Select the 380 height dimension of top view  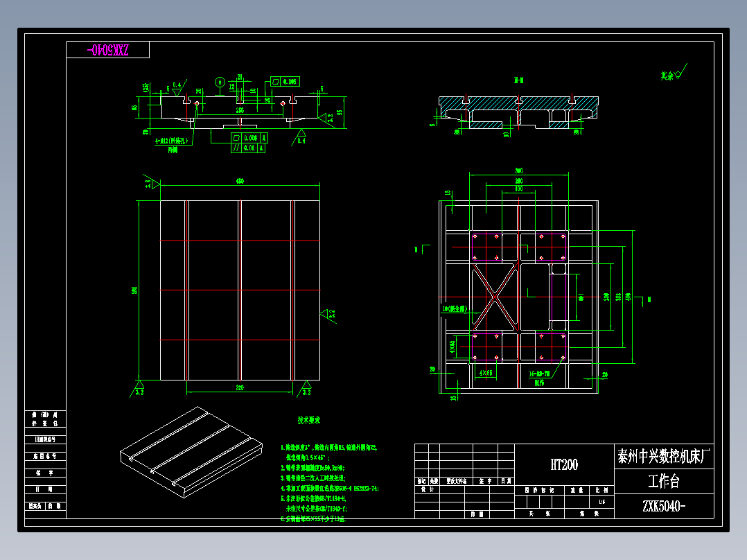(x=135, y=290)
